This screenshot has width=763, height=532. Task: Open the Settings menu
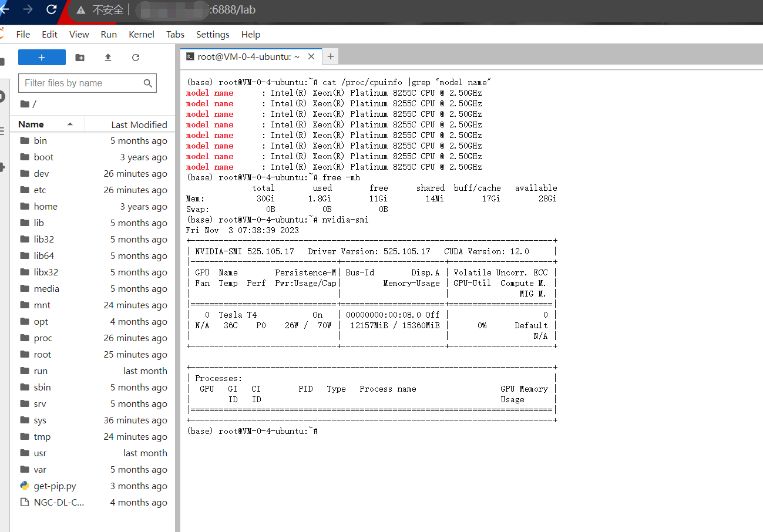click(x=213, y=34)
